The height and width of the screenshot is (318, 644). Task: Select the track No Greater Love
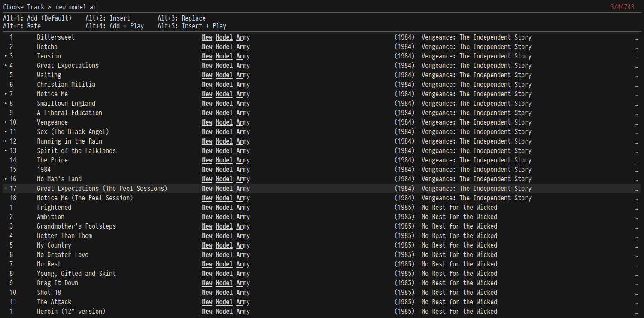[322, 254]
